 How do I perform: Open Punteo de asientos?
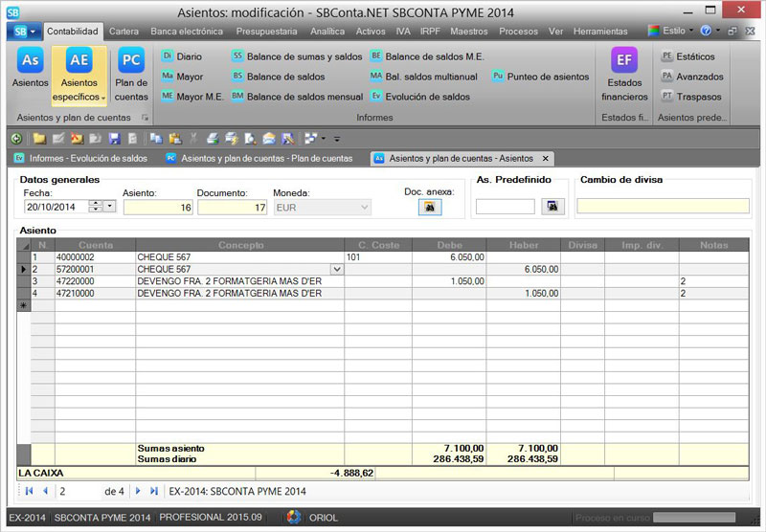(x=541, y=77)
